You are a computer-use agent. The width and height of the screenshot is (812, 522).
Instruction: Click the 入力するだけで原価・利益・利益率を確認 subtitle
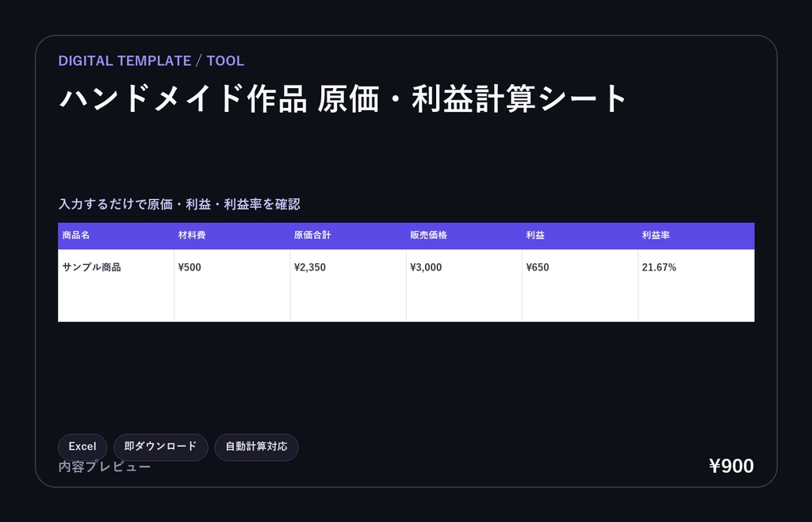pyautogui.click(x=179, y=204)
